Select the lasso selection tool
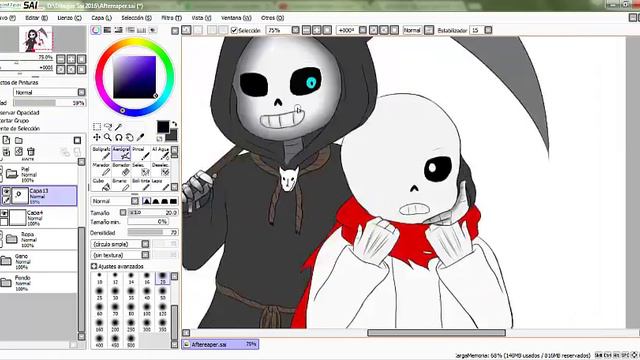This screenshot has width=640, height=360. (108, 127)
